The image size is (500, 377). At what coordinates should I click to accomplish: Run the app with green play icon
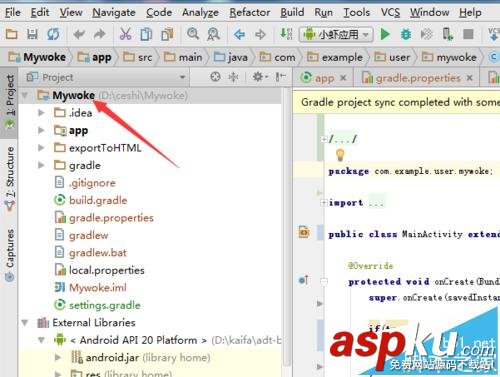[385, 34]
